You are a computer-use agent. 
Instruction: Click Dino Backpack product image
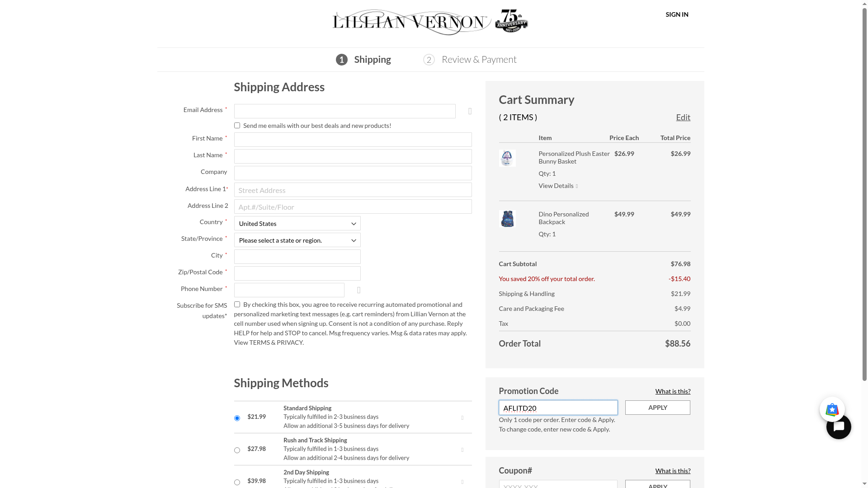click(507, 219)
